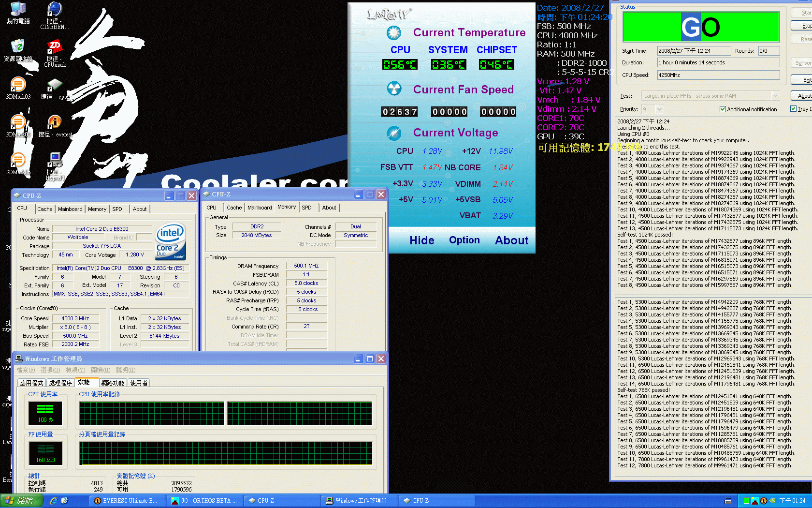Expand the Priority dropdown in ORTHOS
Screen dimensions: 812x508
[659, 109]
